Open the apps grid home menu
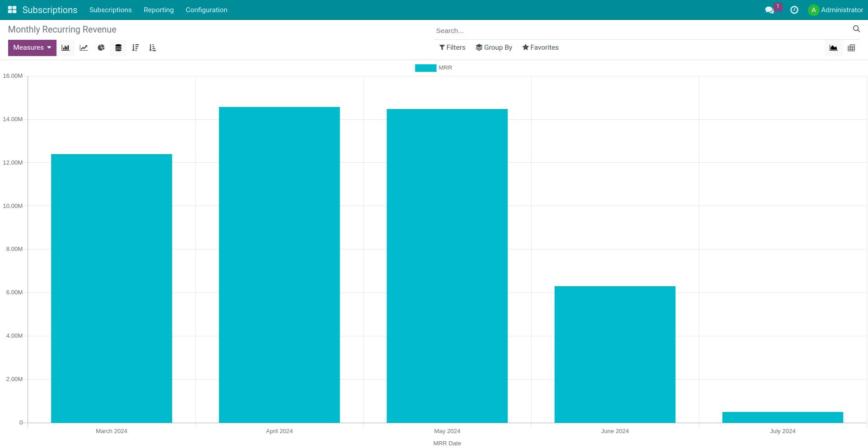The image size is (868, 448). [x=12, y=9]
